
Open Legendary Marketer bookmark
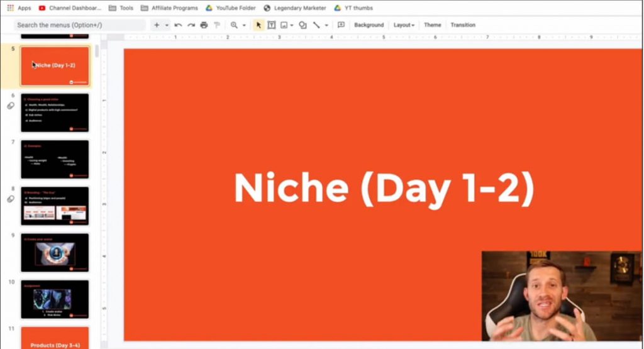tap(295, 8)
